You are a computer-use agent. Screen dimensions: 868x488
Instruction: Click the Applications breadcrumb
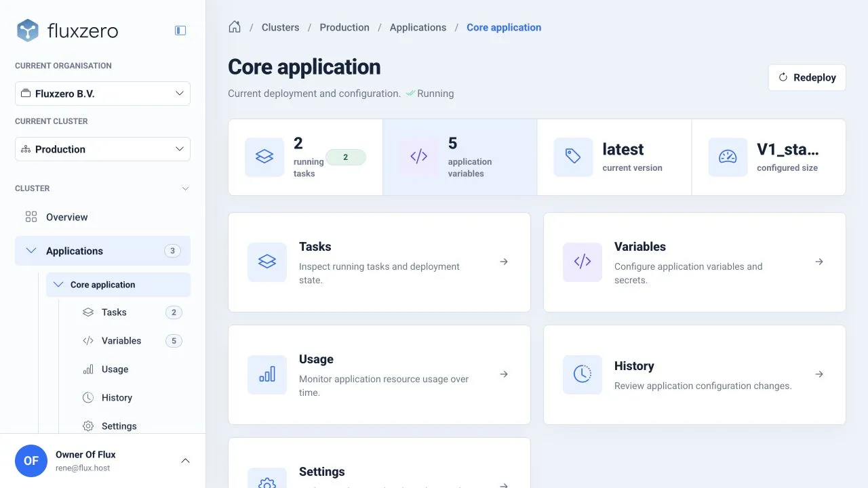pyautogui.click(x=418, y=27)
